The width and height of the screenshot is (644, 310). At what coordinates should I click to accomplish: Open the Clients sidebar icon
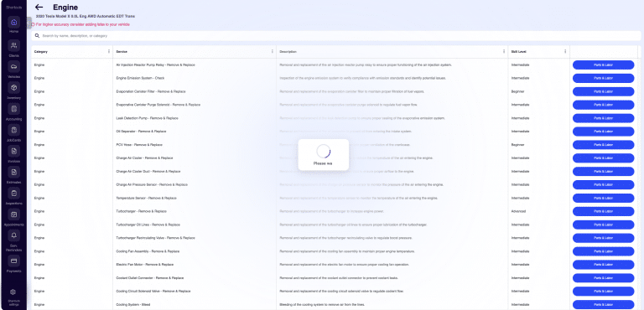(13, 45)
